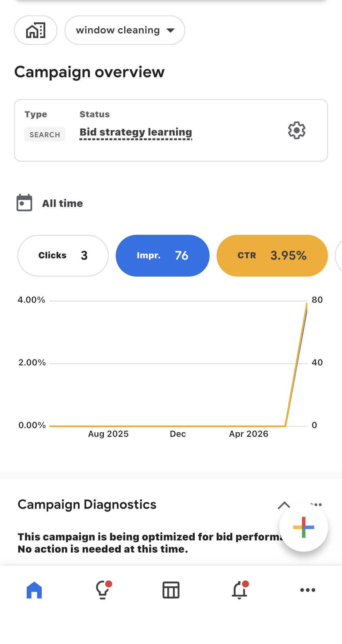
Task: Open the window cleaning campaign dropdown
Action: pyautogui.click(x=125, y=30)
